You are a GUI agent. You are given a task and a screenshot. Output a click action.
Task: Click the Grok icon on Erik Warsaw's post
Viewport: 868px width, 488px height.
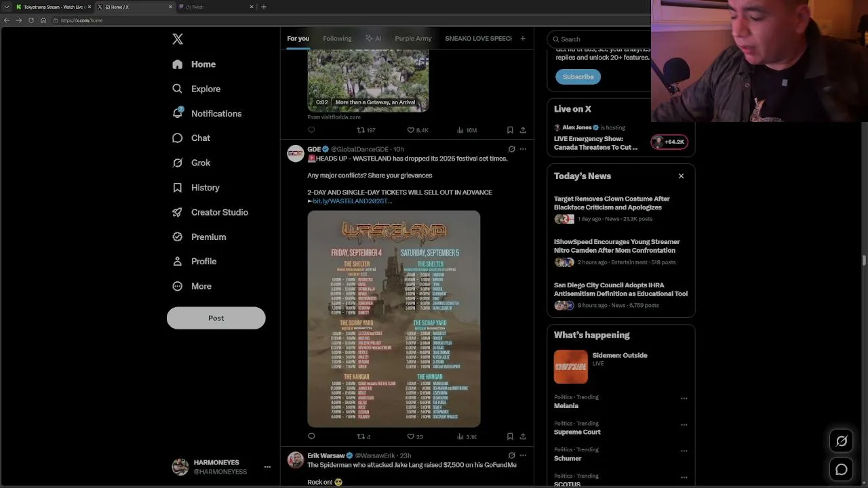point(511,455)
